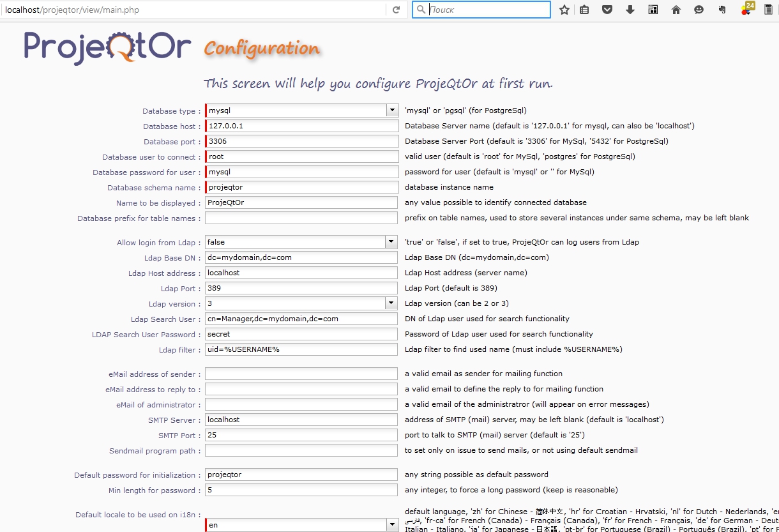Click the 'Database type :' label
The height and width of the screenshot is (532, 779).
tap(172, 111)
